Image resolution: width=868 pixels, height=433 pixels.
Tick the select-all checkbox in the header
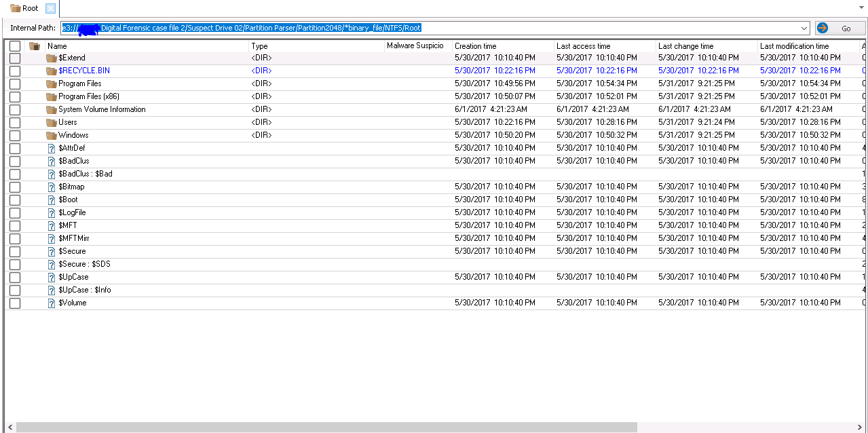point(15,46)
